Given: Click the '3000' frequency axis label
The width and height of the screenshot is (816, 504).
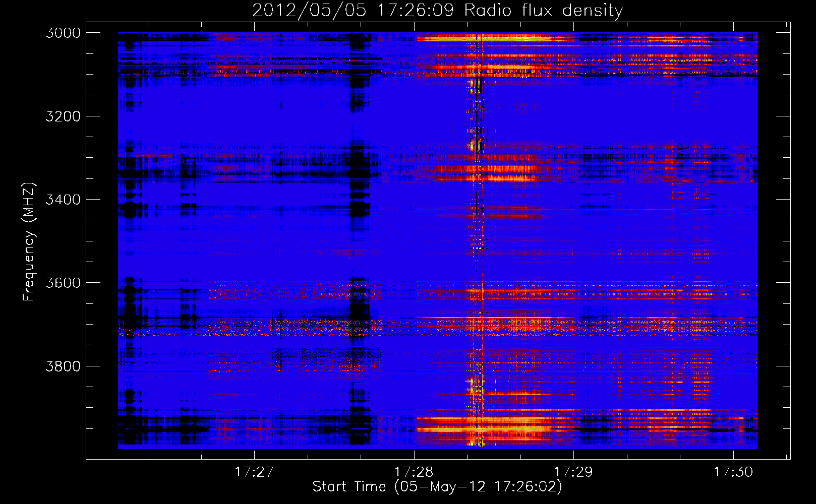Looking at the screenshot, I should click(x=63, y=33).
